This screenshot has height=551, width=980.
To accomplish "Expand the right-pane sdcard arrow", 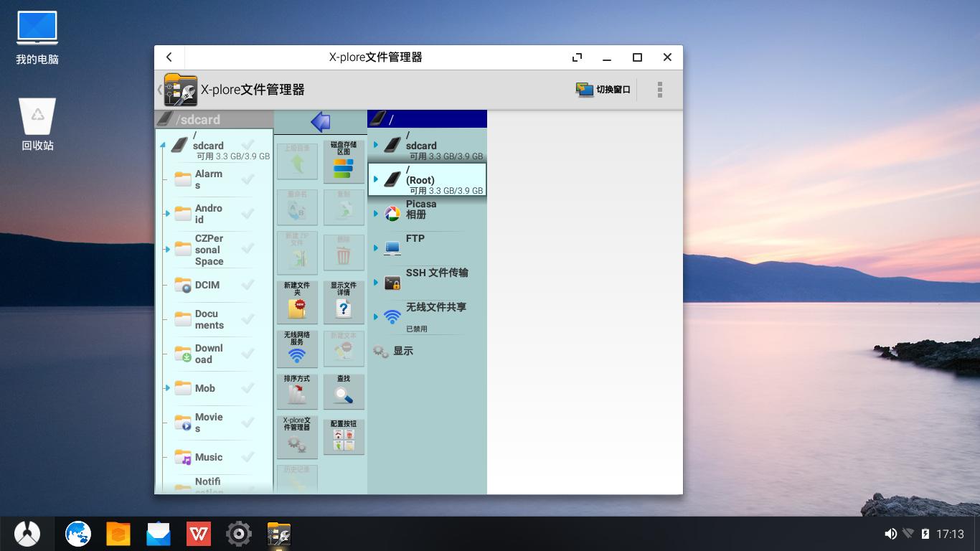I will pyautogui.click(x=375, y=145).
